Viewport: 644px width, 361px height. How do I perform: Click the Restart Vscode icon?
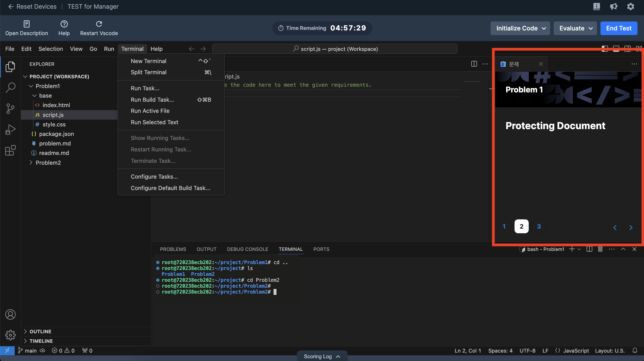coord(99,24)
